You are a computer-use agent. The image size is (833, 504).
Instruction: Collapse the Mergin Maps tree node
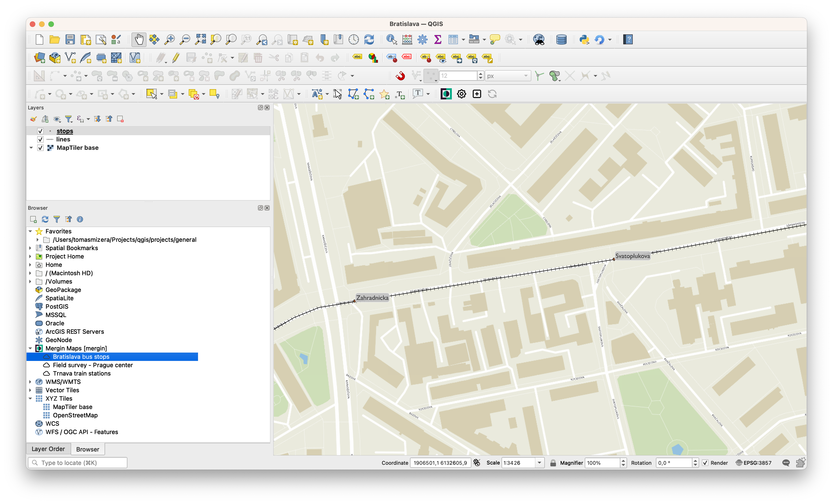click(x=30, y=348)
